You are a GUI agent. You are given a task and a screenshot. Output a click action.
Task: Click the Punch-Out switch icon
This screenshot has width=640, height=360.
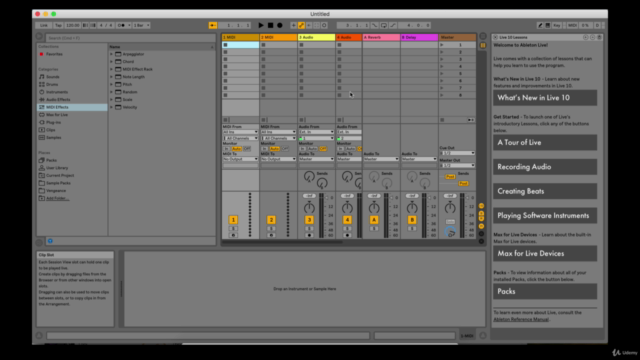[393, 25]
